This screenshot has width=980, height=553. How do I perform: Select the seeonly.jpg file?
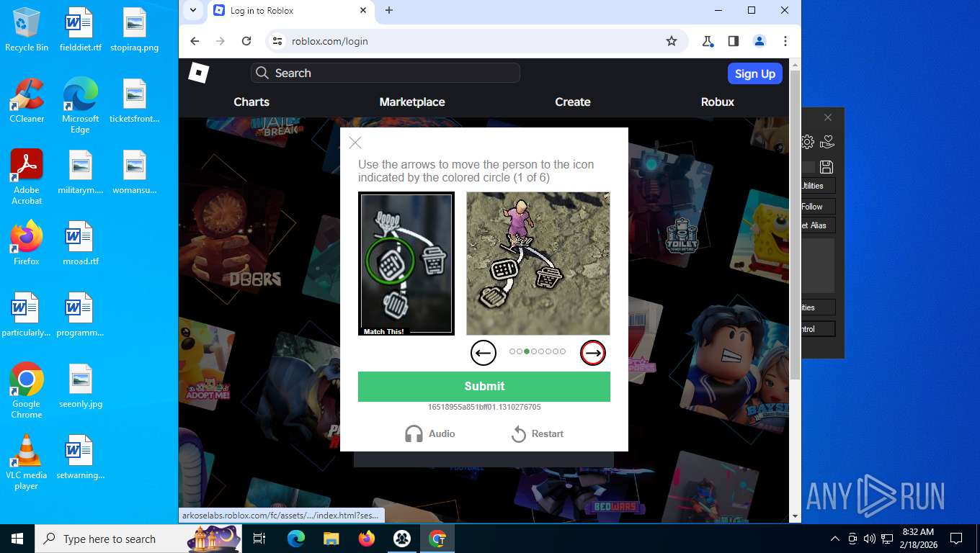pos(80,386)
